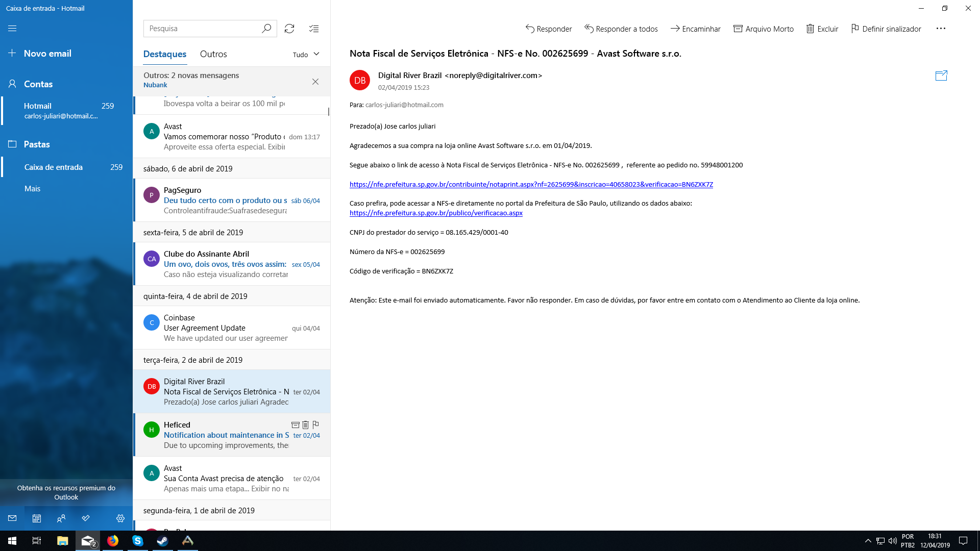Open File Explorer from taskbar
The image size is (980, 551).
[62, 541]
